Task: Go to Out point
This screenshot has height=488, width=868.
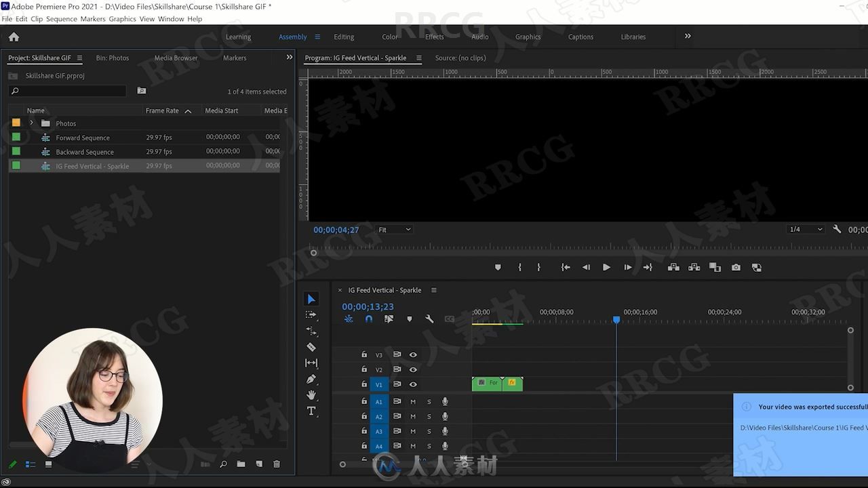Action: 648,268
